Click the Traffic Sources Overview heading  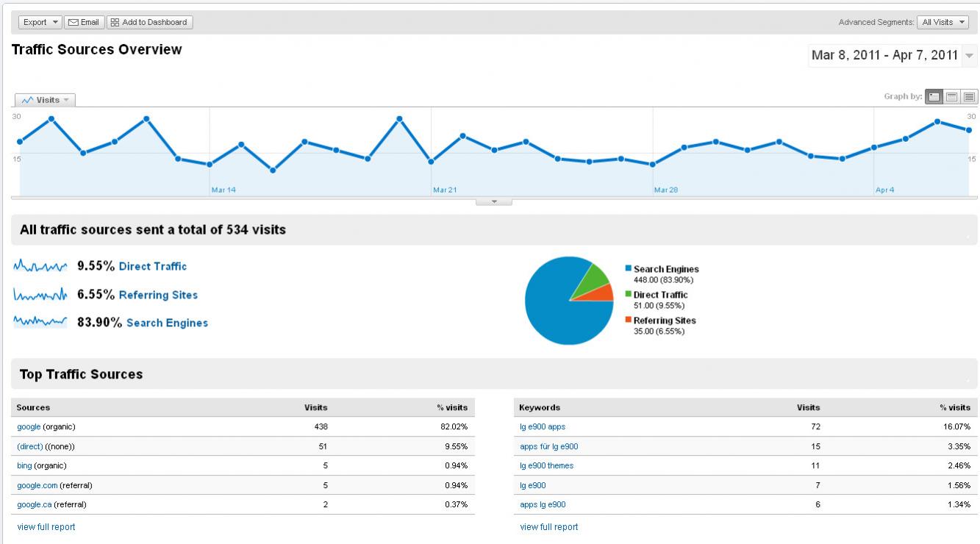click(97, 50)
